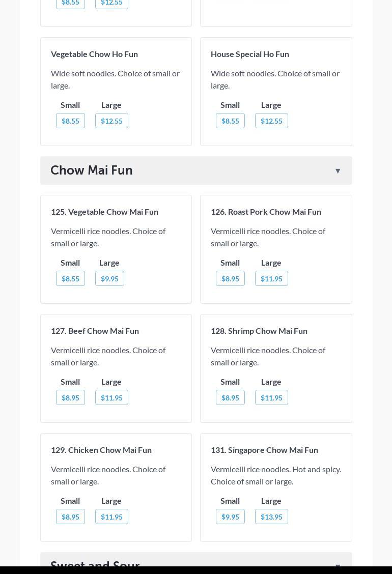This screenshot has width=392, height=574.
Task: Order small Shrimp Chow Mai Fun $8.95
Action: tap(230, 398)
